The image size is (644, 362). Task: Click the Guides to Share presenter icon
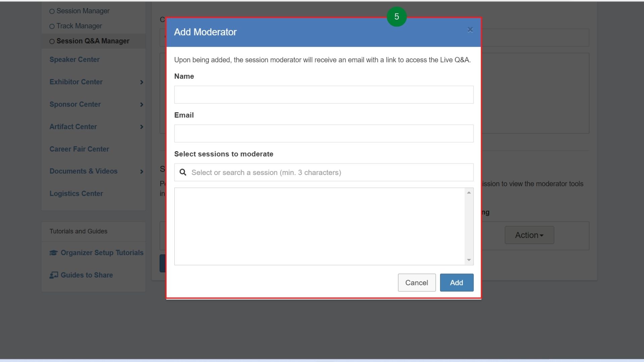[54, 275]
